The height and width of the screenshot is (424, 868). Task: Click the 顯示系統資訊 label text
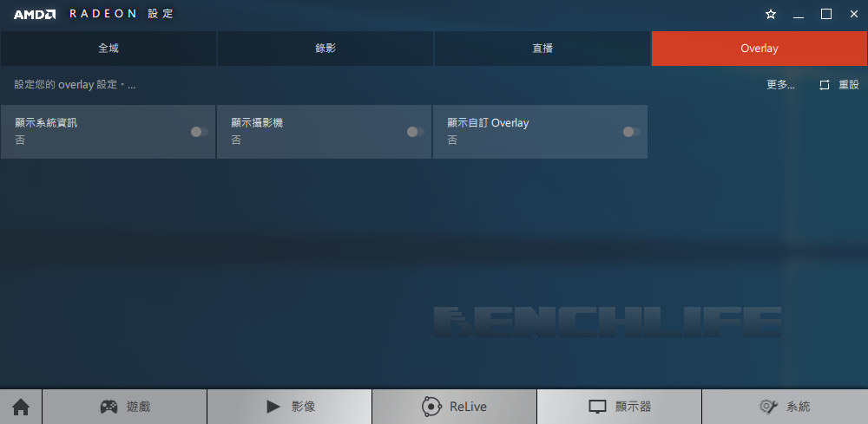click(x=46, y=123)
